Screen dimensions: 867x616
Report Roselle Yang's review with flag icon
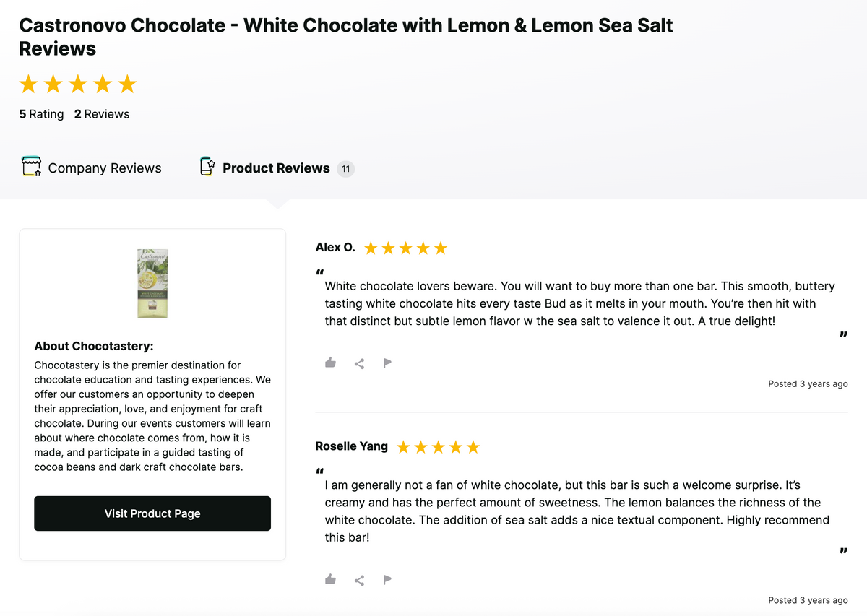387,579
